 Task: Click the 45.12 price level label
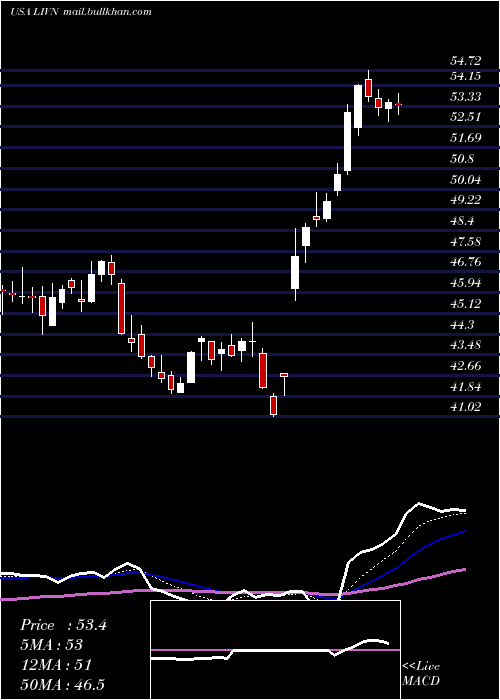[x=466, y=304]
